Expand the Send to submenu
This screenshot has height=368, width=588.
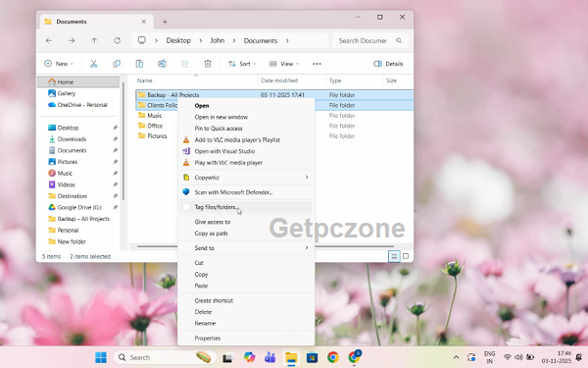point(307,248)
